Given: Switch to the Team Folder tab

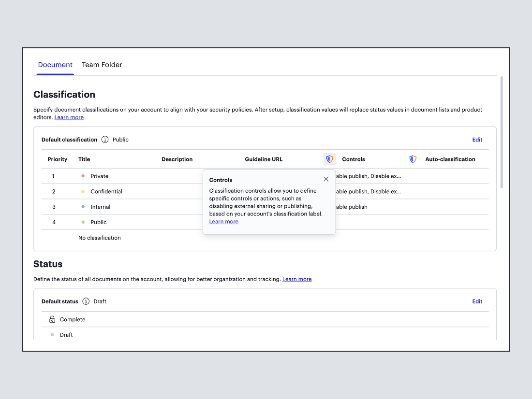Looking at the screenshot, I should coord(102,65).
